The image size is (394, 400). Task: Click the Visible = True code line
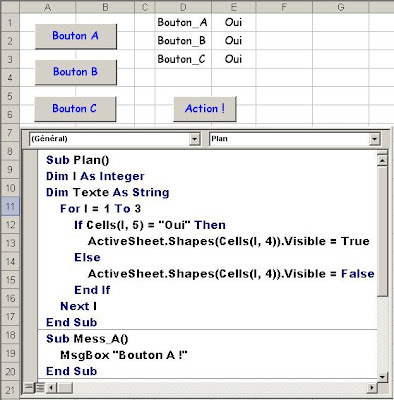point(229,241)
